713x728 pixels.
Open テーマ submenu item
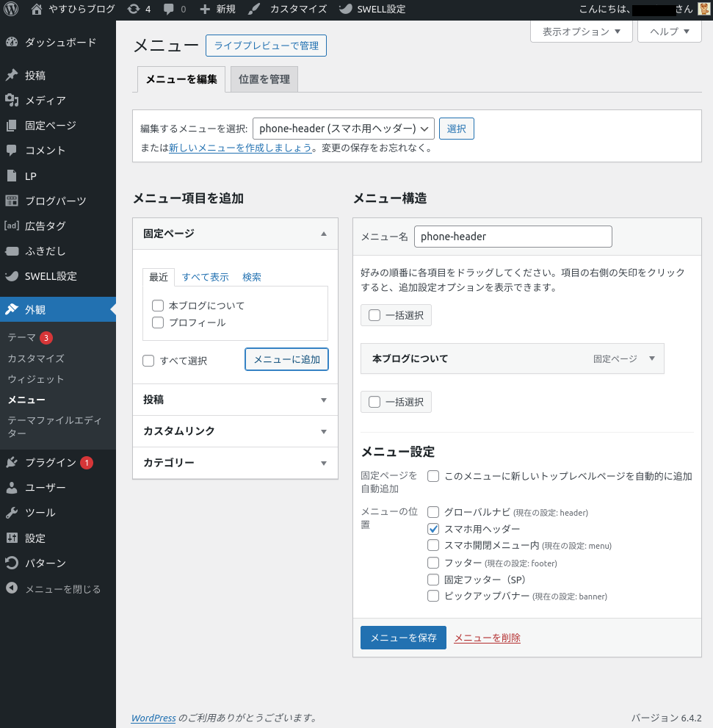pyautogui.click(x=22, y=337)
